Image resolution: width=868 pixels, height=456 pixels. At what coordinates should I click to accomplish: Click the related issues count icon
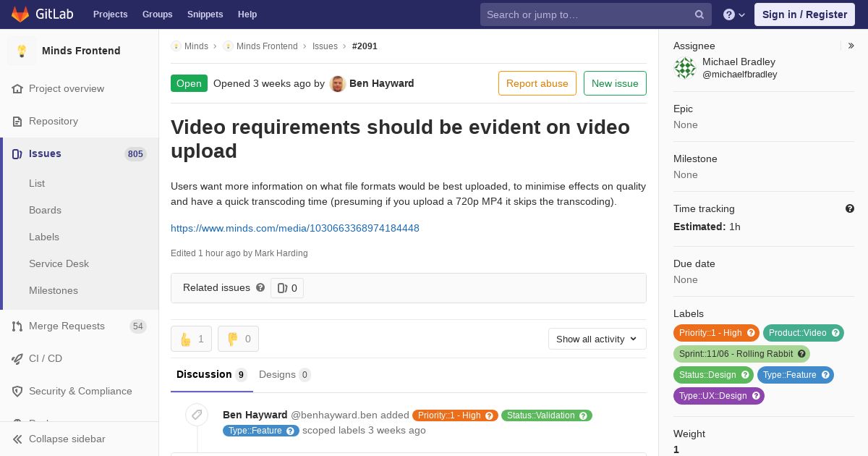tap(282, 288)
